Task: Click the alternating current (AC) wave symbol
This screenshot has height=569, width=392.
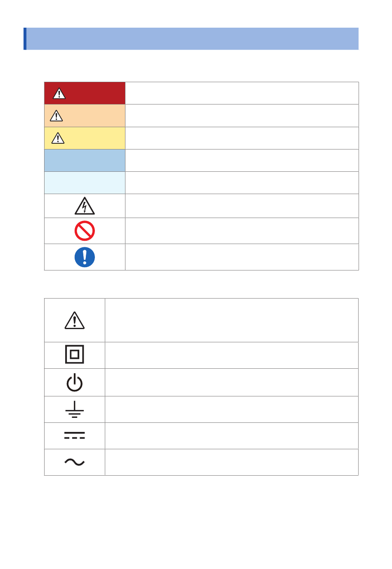Action: pyautogui.click(x=75, y=462)
